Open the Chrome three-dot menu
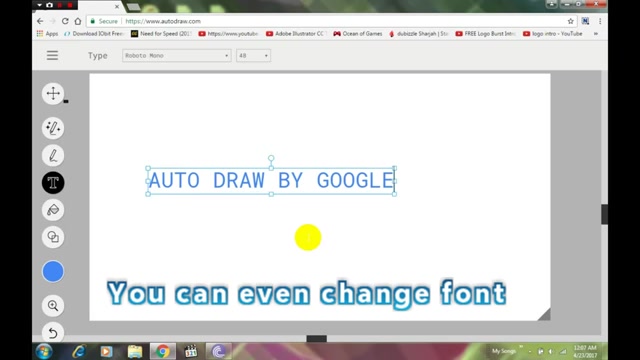Viewport: 640px width, 360px height. pyautogui.click(x=600, y=21)
